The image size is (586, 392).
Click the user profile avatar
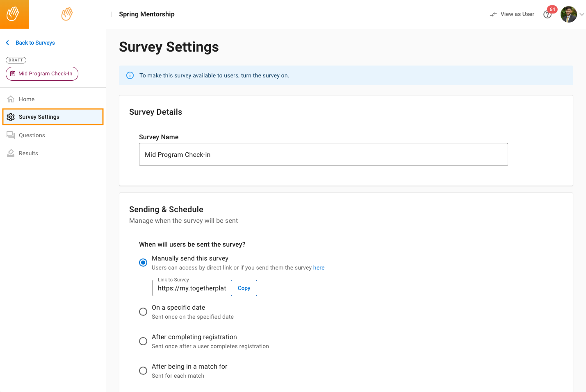pos(568,14)
